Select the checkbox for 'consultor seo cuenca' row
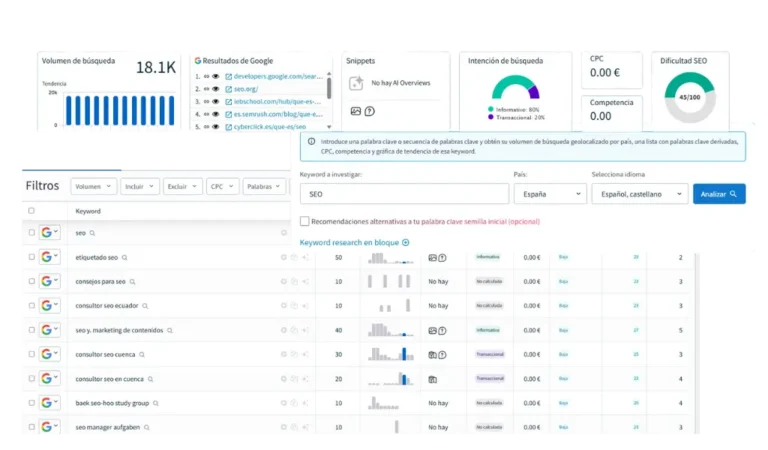Screen dimensions: 768x450 tap(31, 354)
